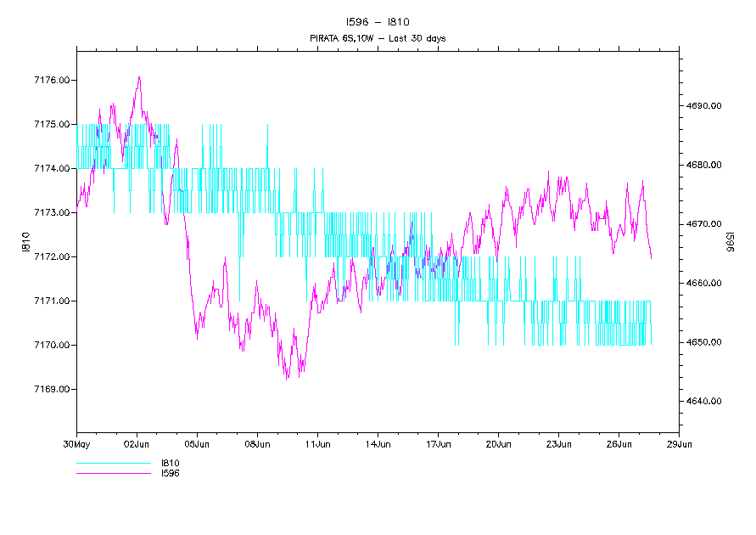Click the left vertical axis title I810

point(26,241)
